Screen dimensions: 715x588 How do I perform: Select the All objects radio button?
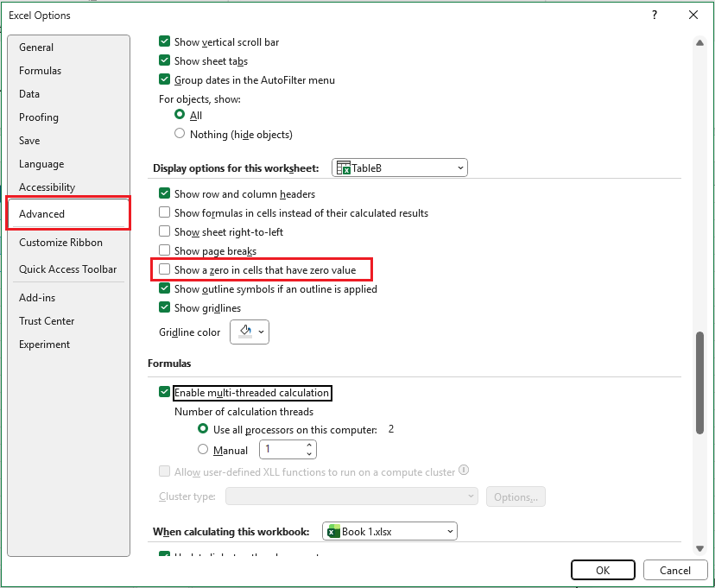(180, 115)
